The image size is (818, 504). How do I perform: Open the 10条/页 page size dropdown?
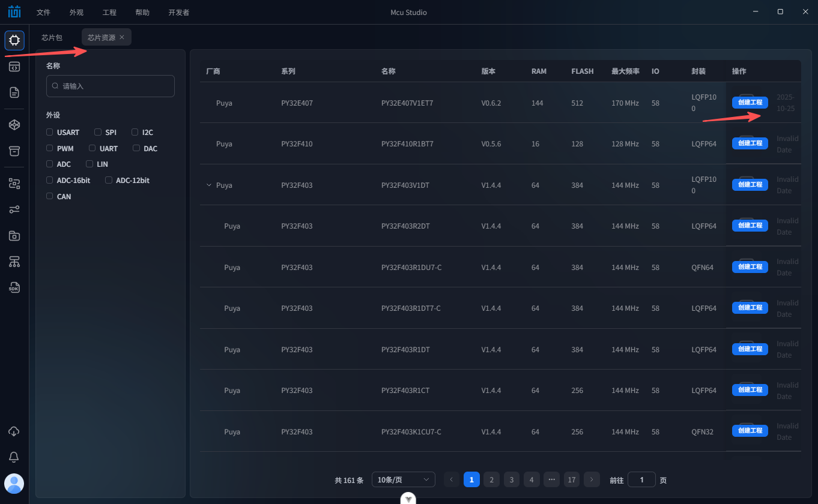click(x=404, y=479)
